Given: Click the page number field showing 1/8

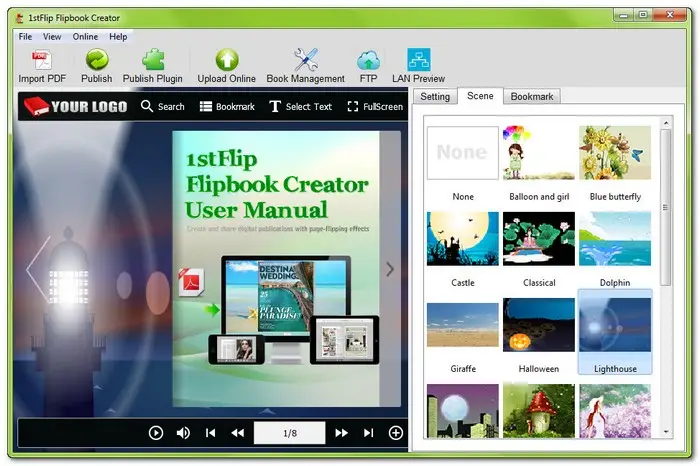Looking at the screenshot, I should [290, 433].
